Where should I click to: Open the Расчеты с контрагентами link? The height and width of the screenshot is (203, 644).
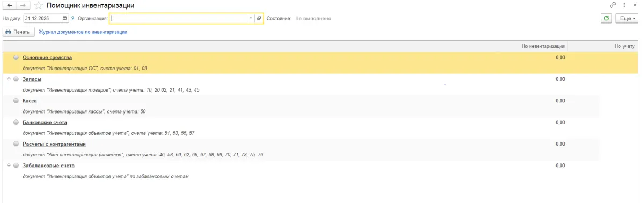[x=54, y=144]
